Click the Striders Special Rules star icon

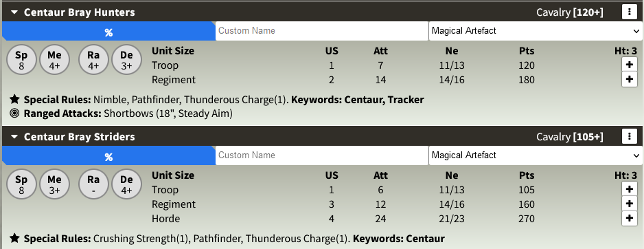pos(15,238)
